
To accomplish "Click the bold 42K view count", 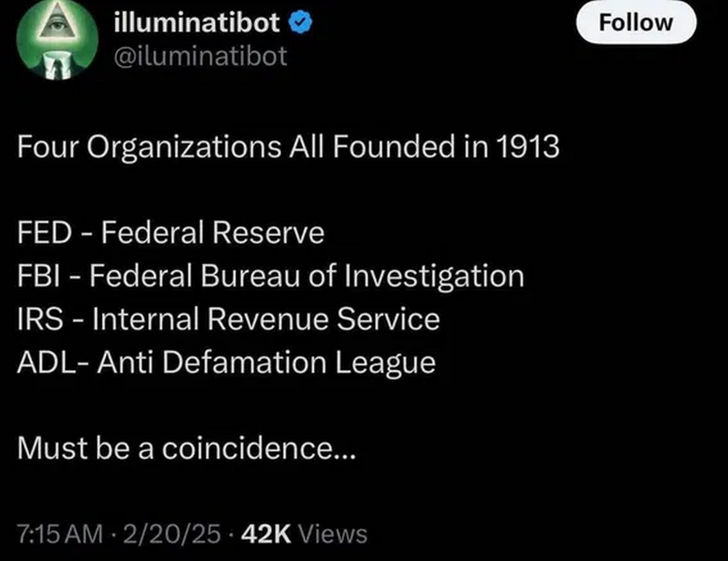I will tap(267, 534).
